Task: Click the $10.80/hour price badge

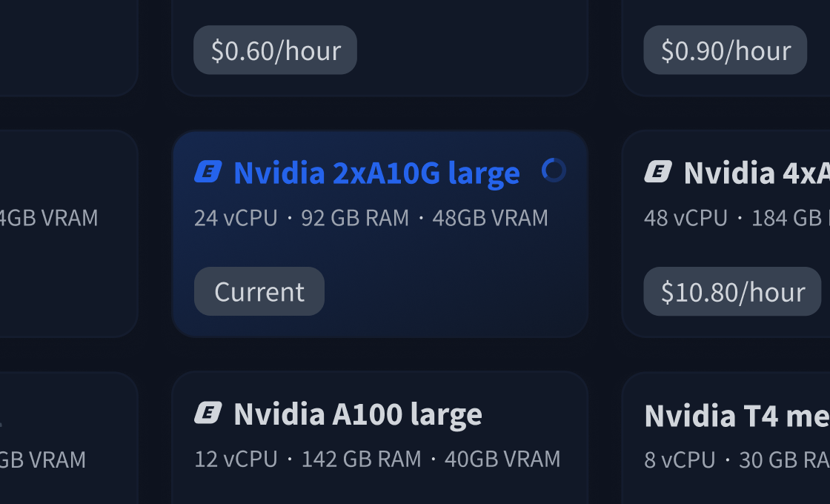Action: point(732,291)
